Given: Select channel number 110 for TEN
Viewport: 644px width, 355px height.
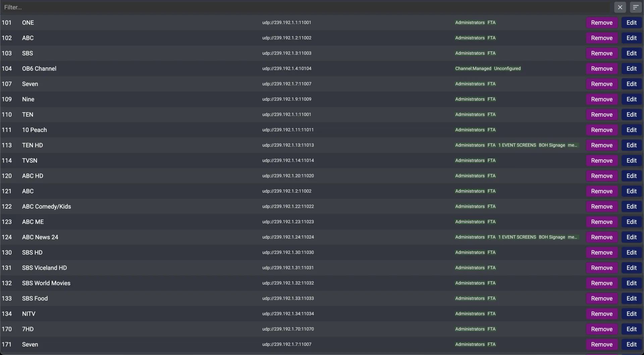Looking at the screenshot, I should pyautogui.click(x=7, y=115).
